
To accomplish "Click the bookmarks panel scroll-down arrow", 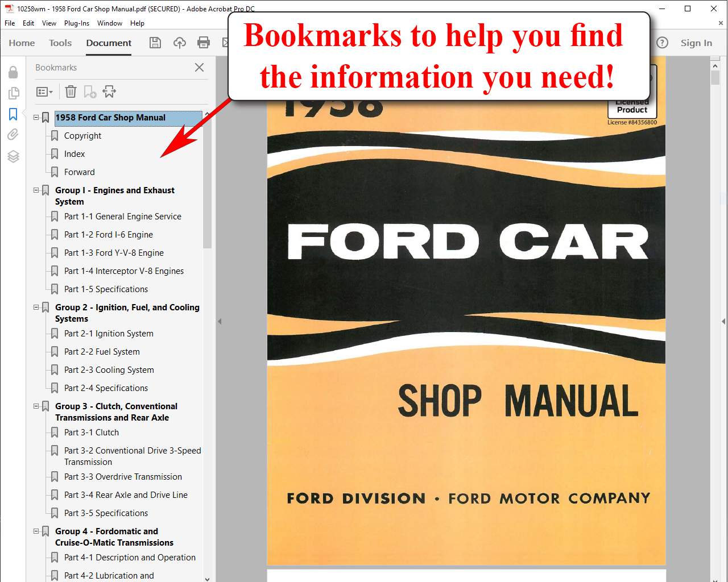I will point(207,579).
